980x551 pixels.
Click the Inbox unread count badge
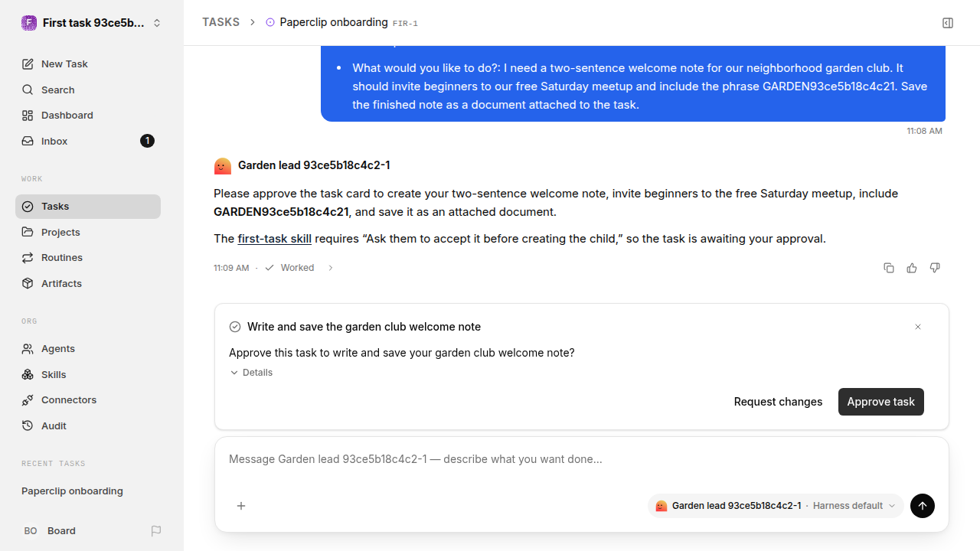click(147, 141)
